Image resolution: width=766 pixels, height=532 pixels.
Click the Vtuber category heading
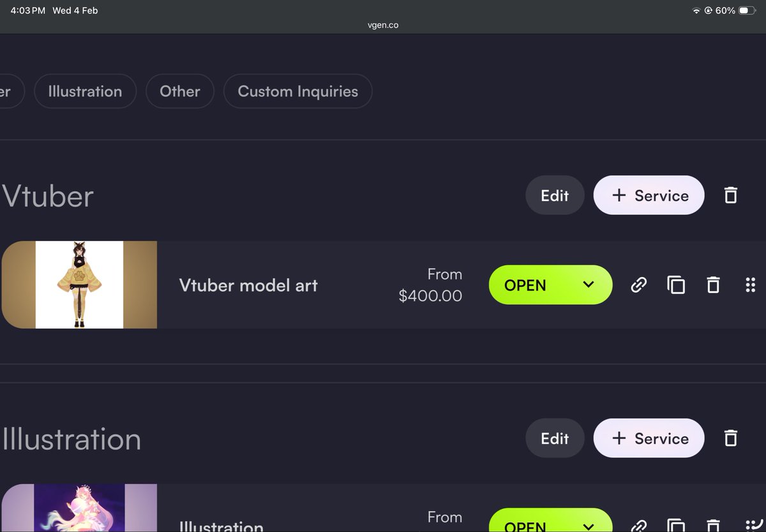48,196
